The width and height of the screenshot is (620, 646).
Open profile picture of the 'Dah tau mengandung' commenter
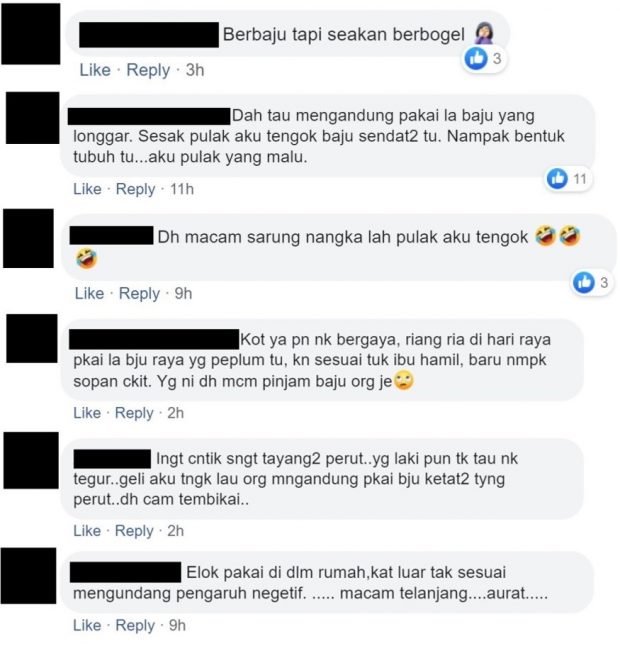33,118
